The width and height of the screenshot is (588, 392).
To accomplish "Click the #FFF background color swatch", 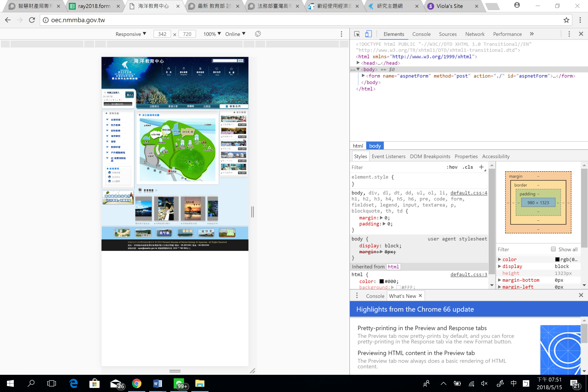I will 398,287.
